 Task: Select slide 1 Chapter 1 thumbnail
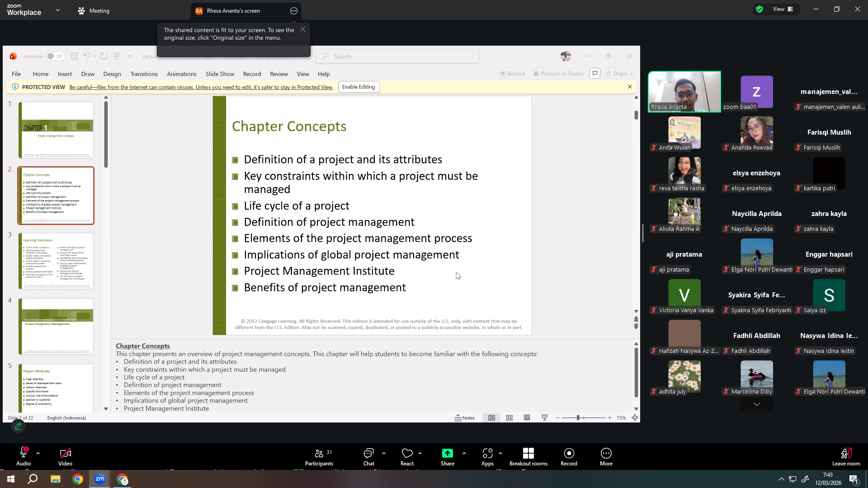56,130
